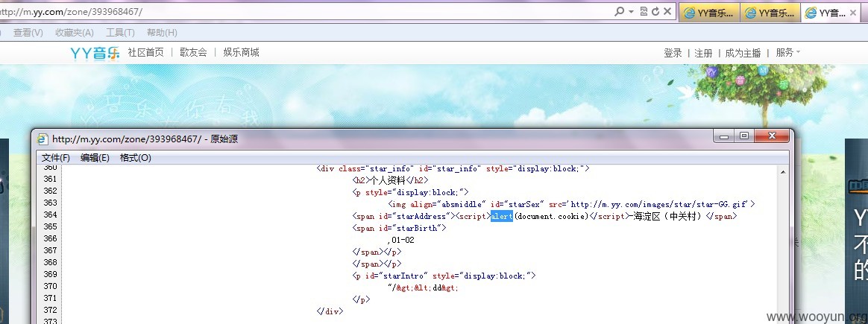The height and width of the screenshot is (324, 868).
Task: Click the search magnifier icon in address bar
Action: pyautogui.click(x=620, y=12)
